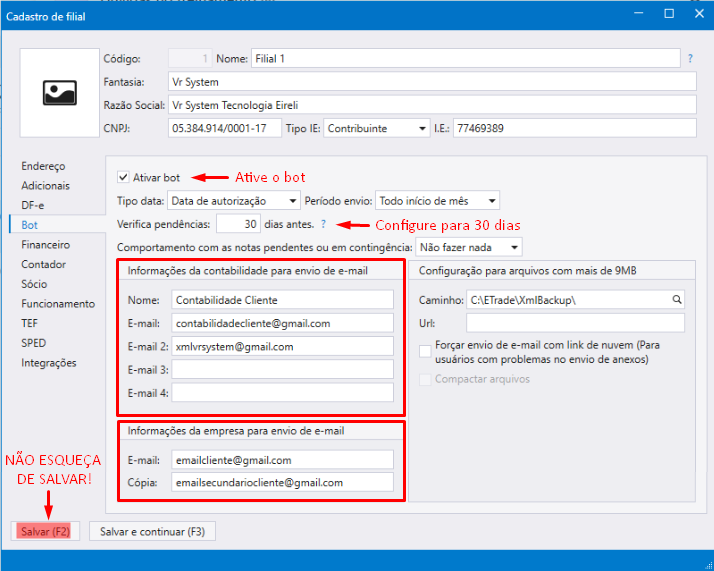
Task: Click the company logo image placeholder
Action: 60,93
